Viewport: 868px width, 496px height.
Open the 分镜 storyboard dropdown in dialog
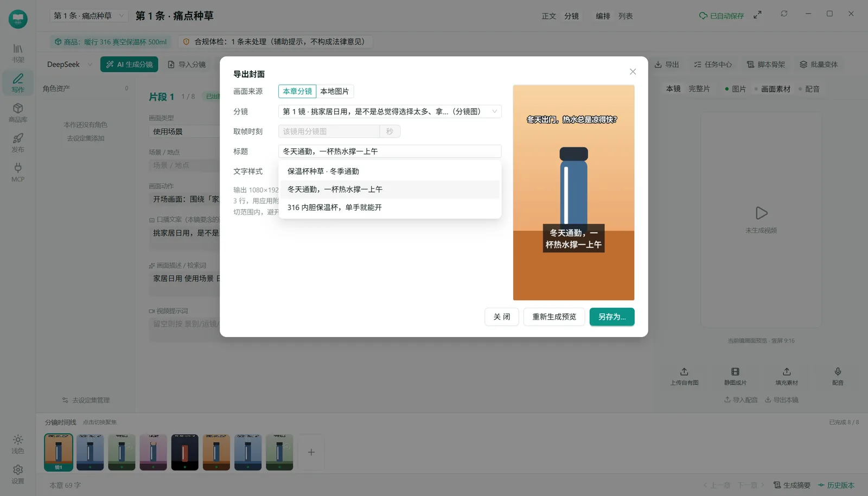390,111
